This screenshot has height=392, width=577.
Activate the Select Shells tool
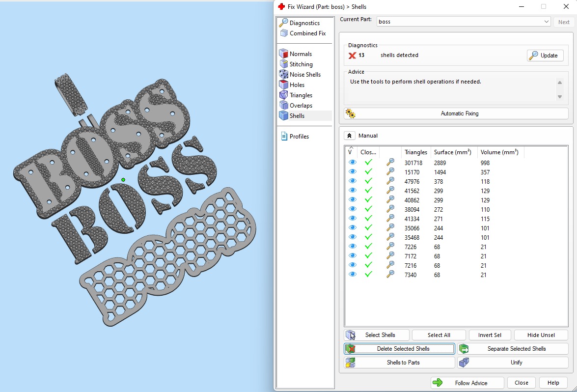coord(377,335)
